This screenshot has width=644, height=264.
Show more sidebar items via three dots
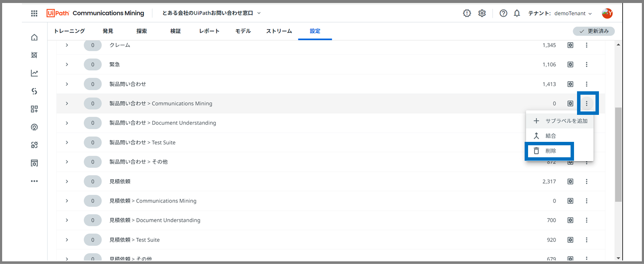[x=34, y=181]
